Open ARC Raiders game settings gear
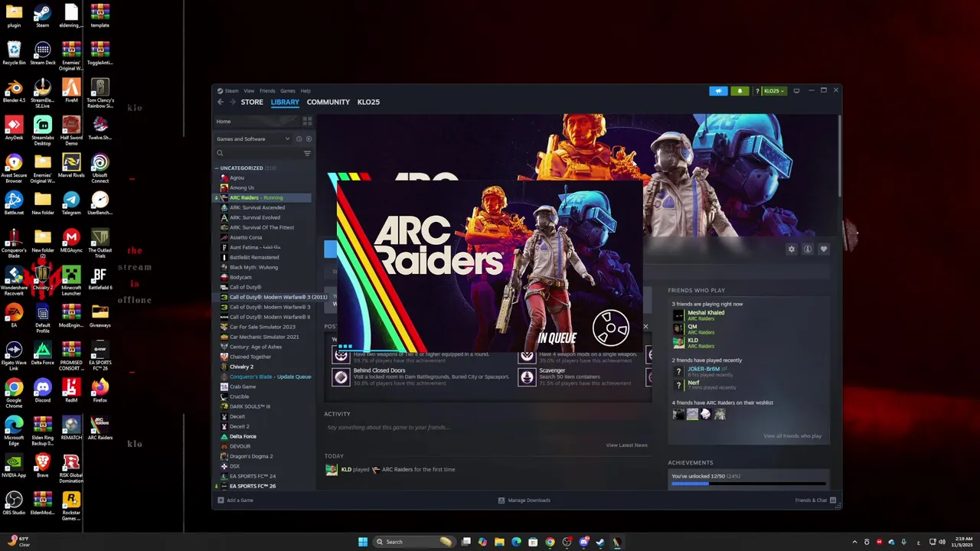This screenshot has width=980, height=551. tap(792, 249)
